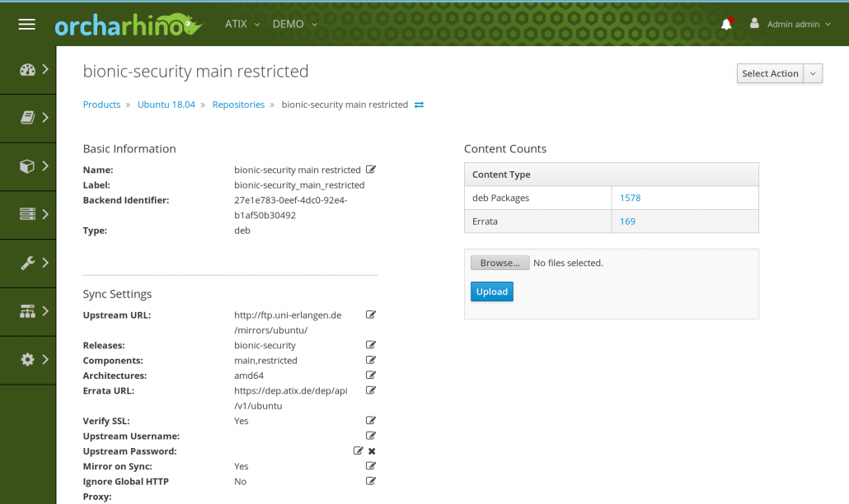
Task: Expand the dashboard sidebar chevron
Action: (45, 69)
